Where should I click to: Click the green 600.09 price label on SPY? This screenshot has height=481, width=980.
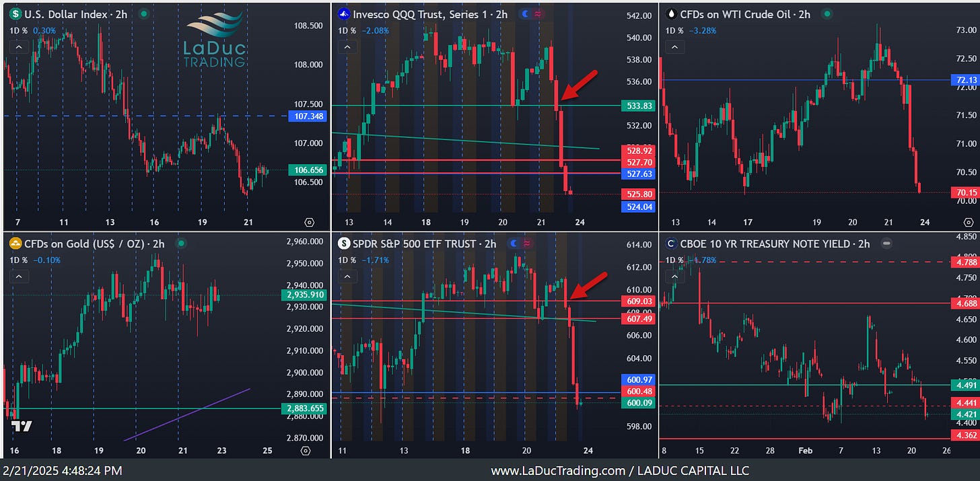(637, 403)
